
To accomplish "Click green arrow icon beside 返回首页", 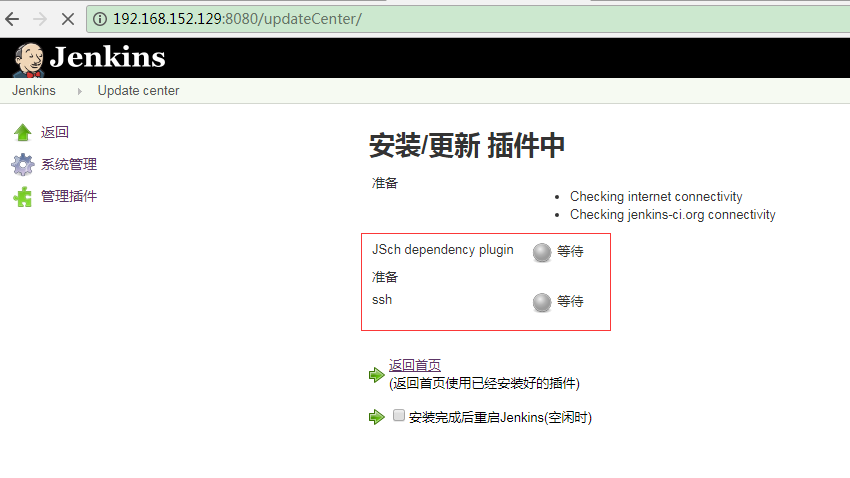I will pyautogui.click(x=376, y=374).
